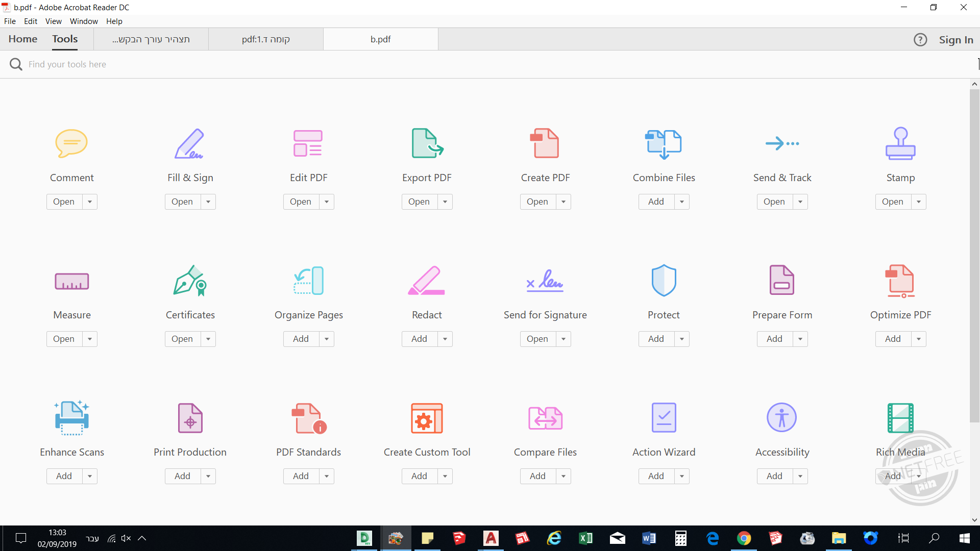Image resolution: width=980 pixels, height=551 pixels.
Task: Open the dropdown next to Stamp Open button
Action: coord(919,202)
